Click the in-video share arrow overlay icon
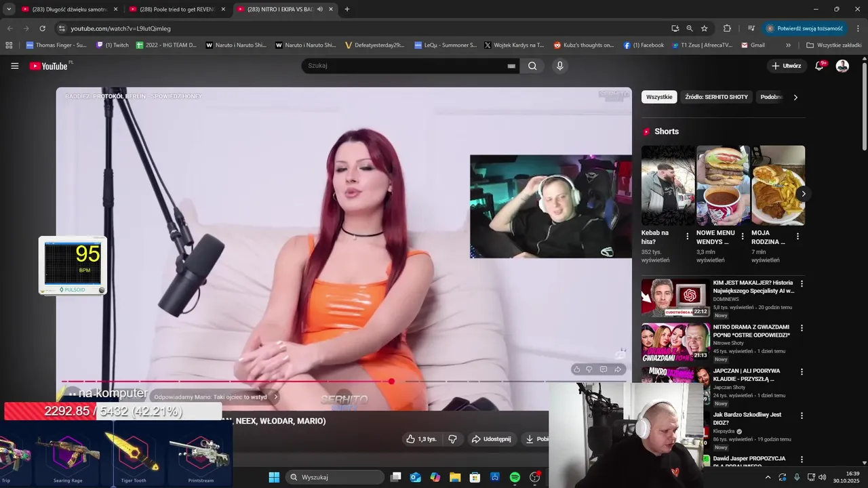Image resolution: width=868 pixels, height=488 pixels. (618, 369)
